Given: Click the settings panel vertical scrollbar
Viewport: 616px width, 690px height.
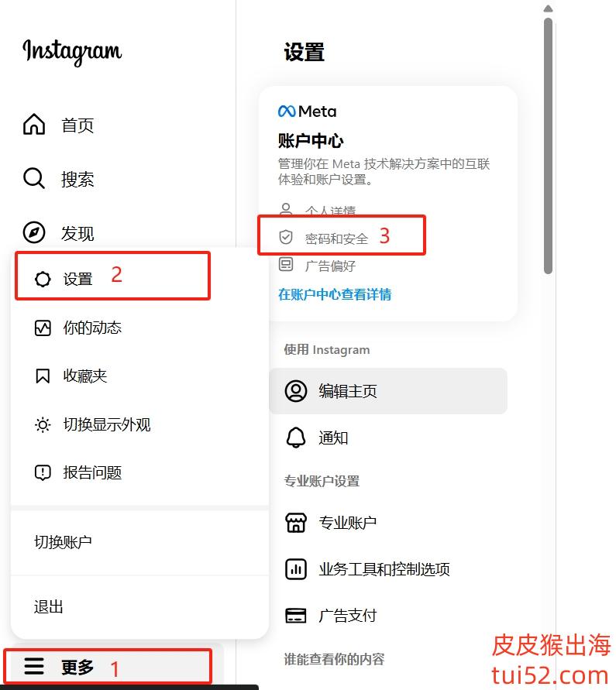Looking at the screenshot, I should (548, 146).
